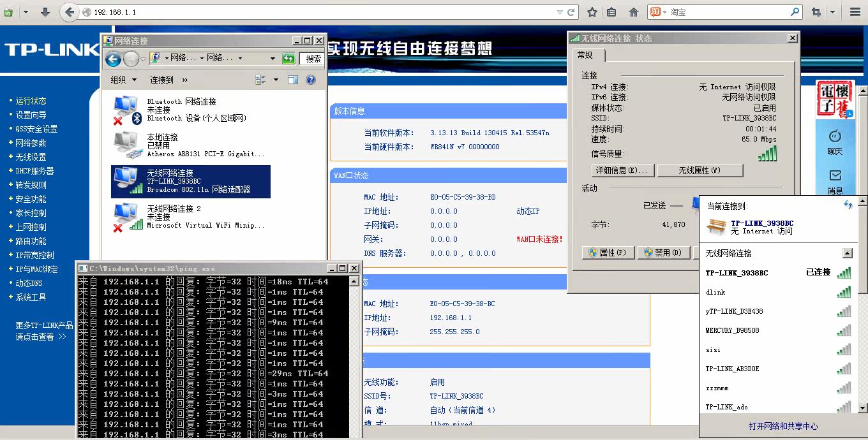
Task: Toggle the preview pane in the 网络连接 window
Action: click(293, 80)
